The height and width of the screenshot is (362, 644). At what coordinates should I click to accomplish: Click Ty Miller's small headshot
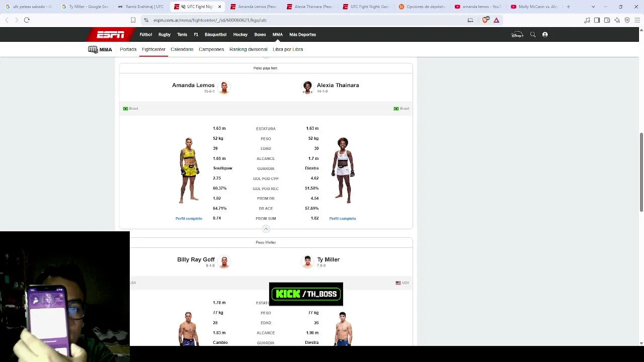[x=307, y=261]
